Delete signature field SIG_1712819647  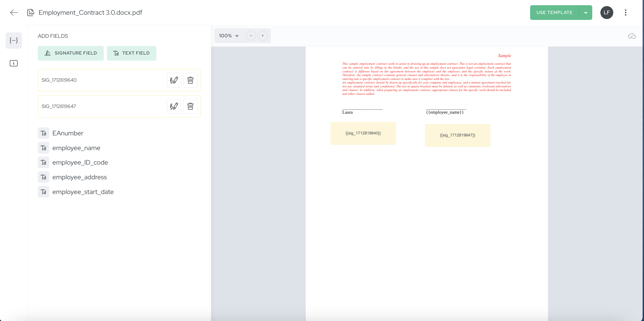(190, 106)
